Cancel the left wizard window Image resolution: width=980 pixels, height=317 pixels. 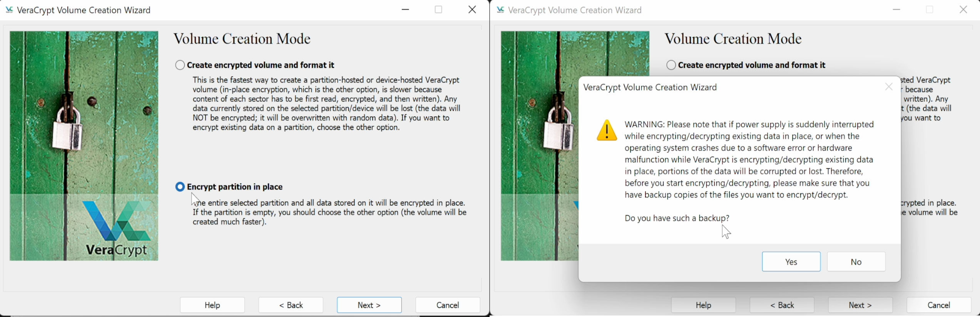(448, 305)
